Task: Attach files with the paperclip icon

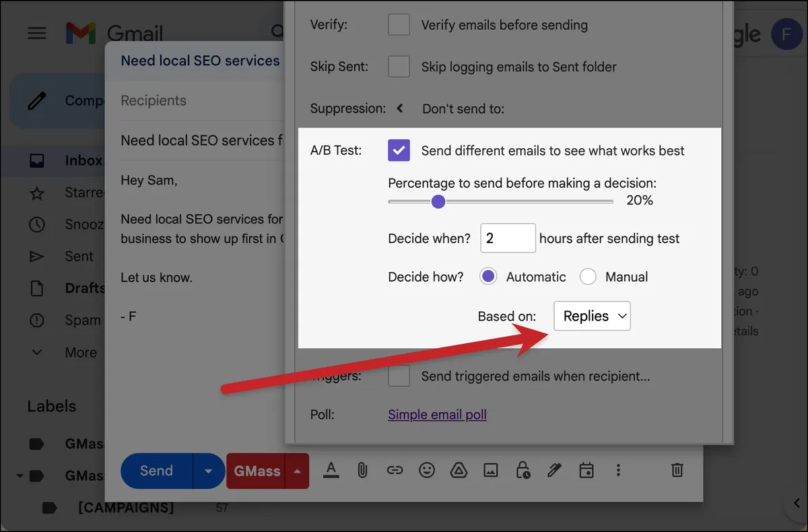Action: (x=362, y=470)
